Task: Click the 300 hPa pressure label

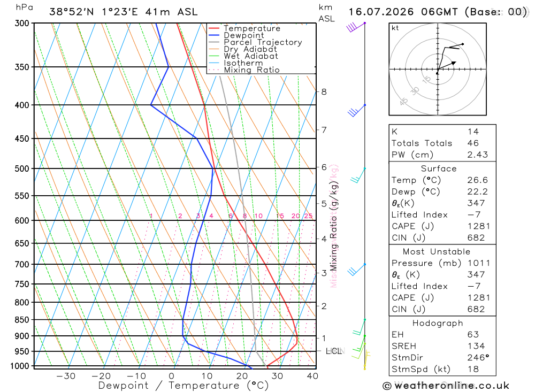Action: [22, 23]
